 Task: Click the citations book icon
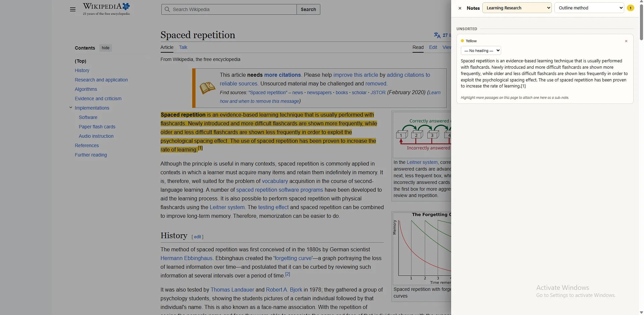click(x=207, y=88)
